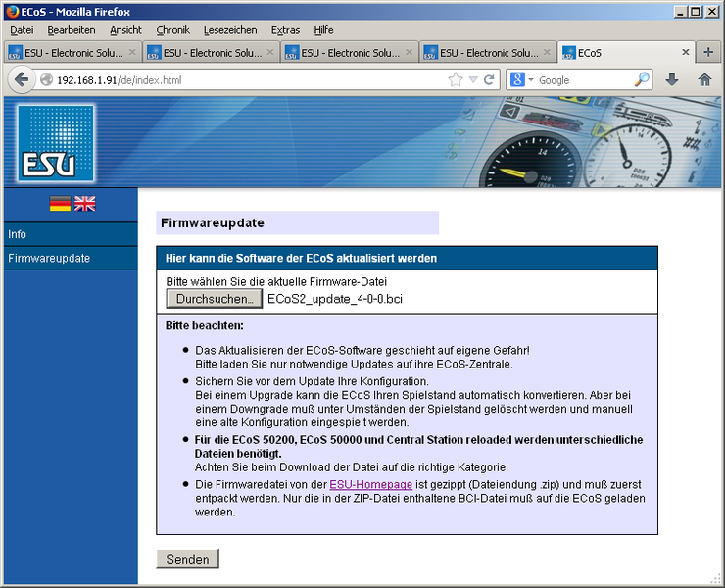Close the second ESU - Electronic Solu... tab
The width and height of the screenshot is (725, 588).
point(270,52)
